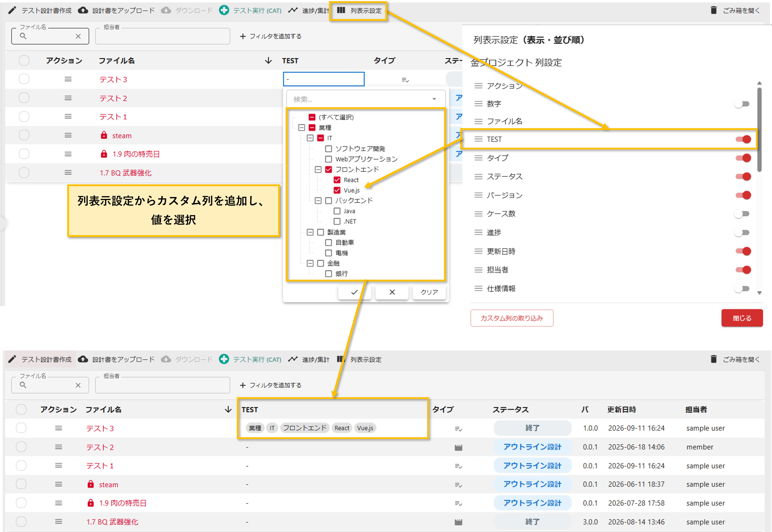The width and height of the screenshot is (772, 532).
Task: Cancel the tree selection with the X button
Action: click(392, 292)
